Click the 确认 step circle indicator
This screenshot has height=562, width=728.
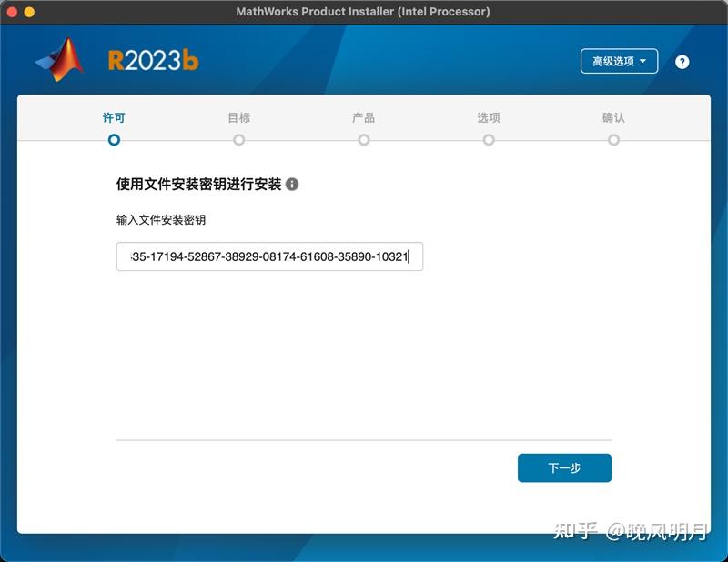(614, 140)
